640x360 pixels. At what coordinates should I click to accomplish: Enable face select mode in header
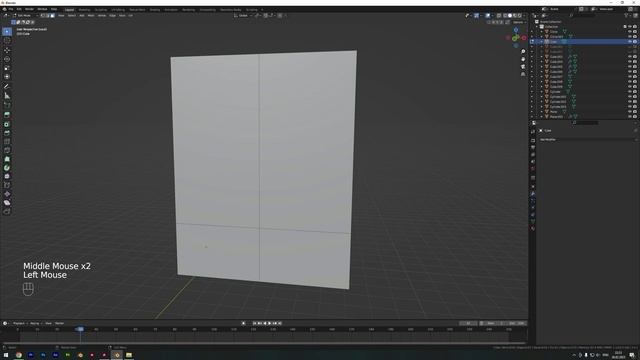point(52,16)
